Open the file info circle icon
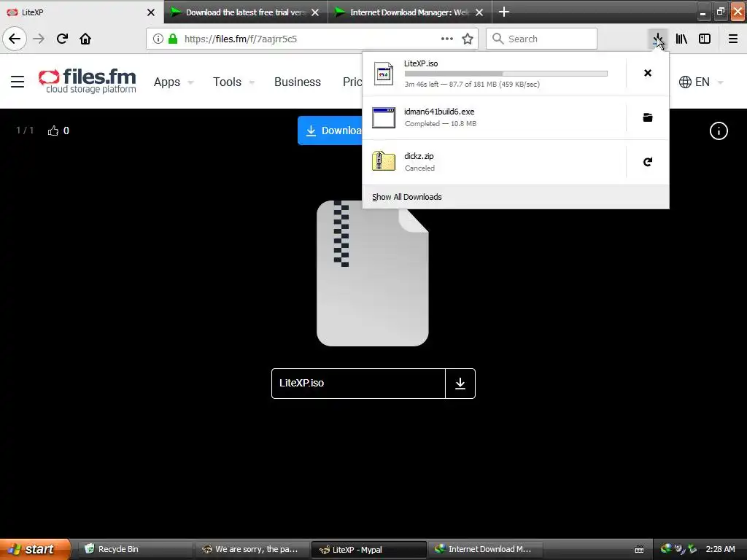The width and height of the screenshot is (747, 560). 719,131
